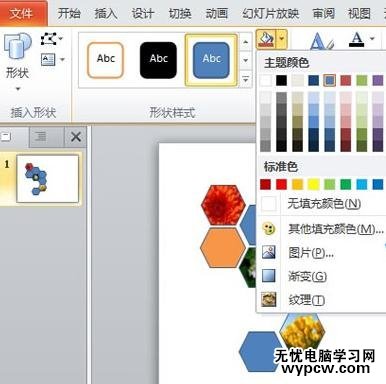The height and width of the screenshot is (384, 386).
Task: Open the Text Fill dropdown arrow
Action: 372,39
